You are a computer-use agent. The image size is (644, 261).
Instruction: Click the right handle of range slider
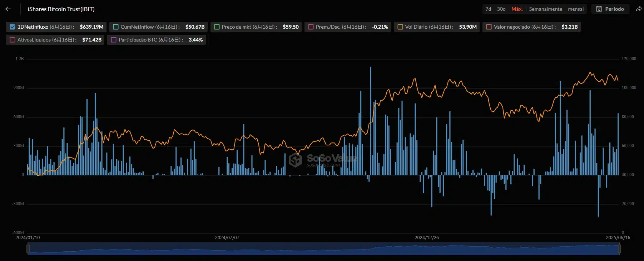619,248
